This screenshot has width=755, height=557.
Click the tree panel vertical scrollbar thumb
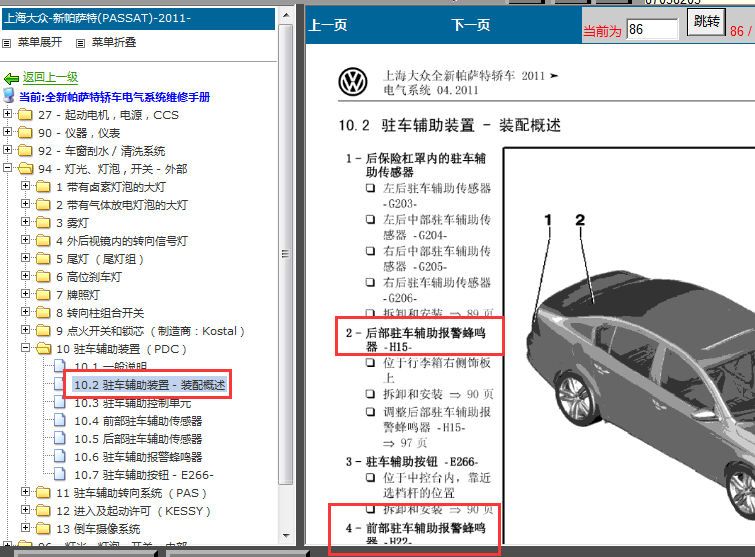(286, 254)
